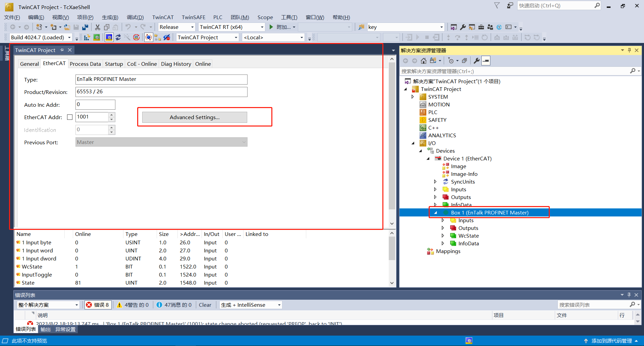
Task: Toggle the 47消息 messages filter
Action: 174,305
